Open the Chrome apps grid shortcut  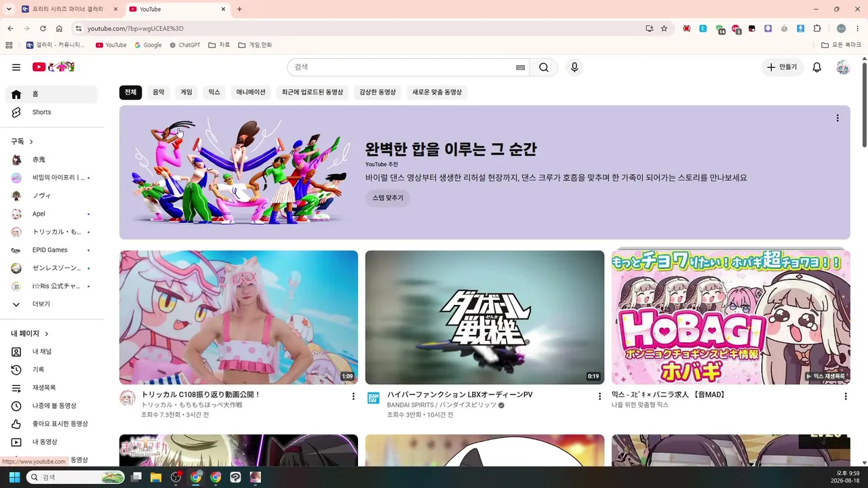pyautogui.click(x=9, y=45)
